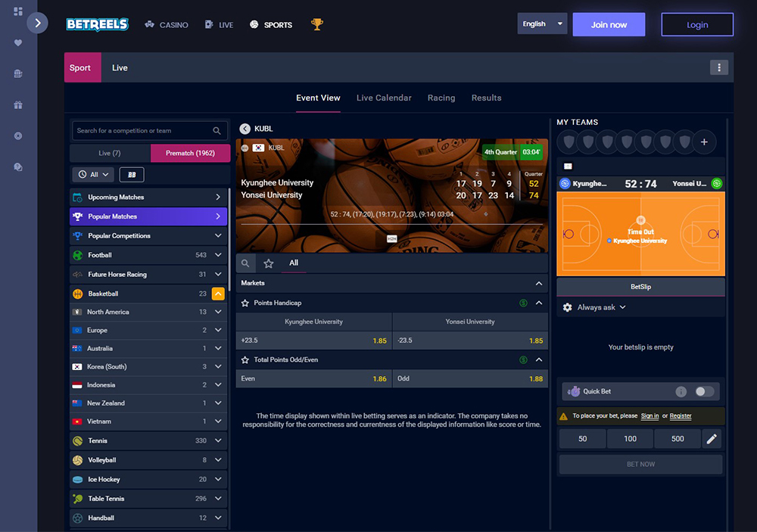Screen dimensions: 757x532
Task: Collapse the Basketball category
Action: [x=218, y=294]
